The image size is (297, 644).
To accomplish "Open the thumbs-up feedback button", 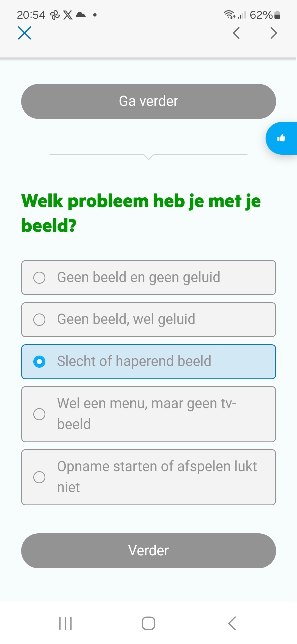I will 281,138.
